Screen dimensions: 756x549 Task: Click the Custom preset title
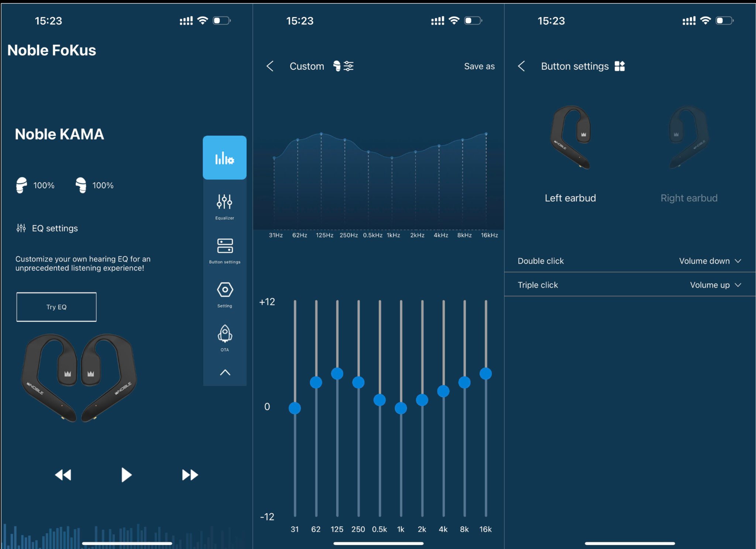click(307, 66)
